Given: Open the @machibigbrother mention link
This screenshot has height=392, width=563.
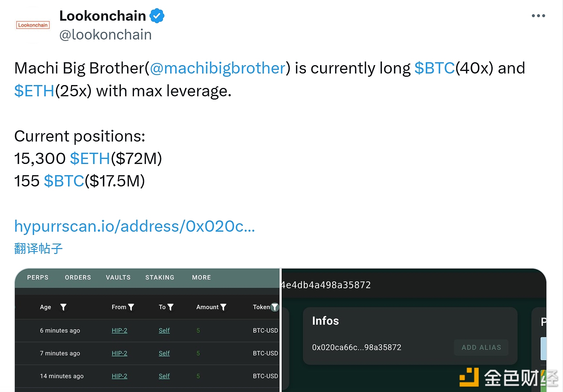Looking at the screenshot, I should 218,68.
